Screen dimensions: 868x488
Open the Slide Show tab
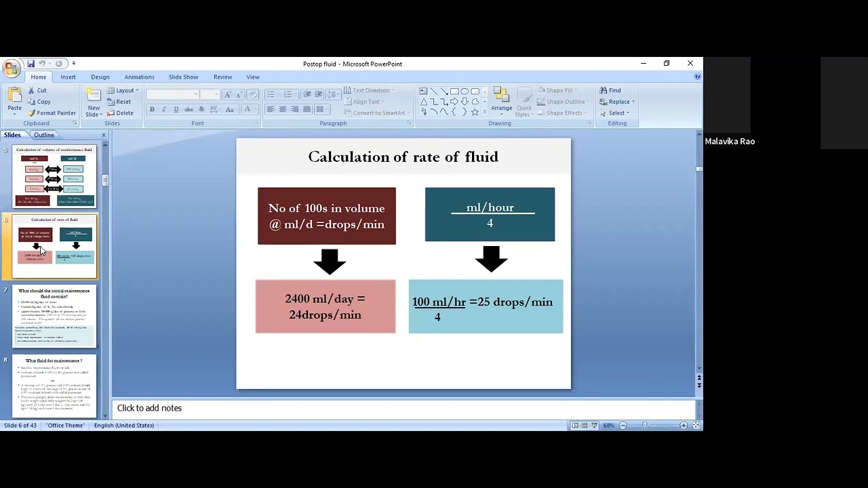(183, 77)
